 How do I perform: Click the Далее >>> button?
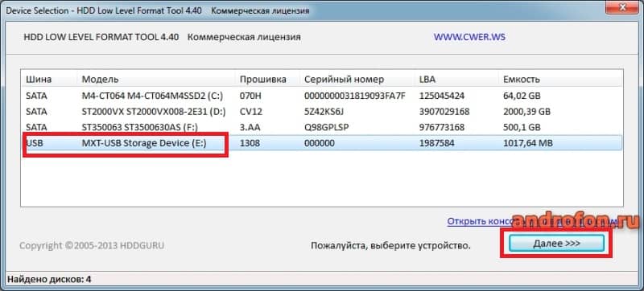pos(556,243)
